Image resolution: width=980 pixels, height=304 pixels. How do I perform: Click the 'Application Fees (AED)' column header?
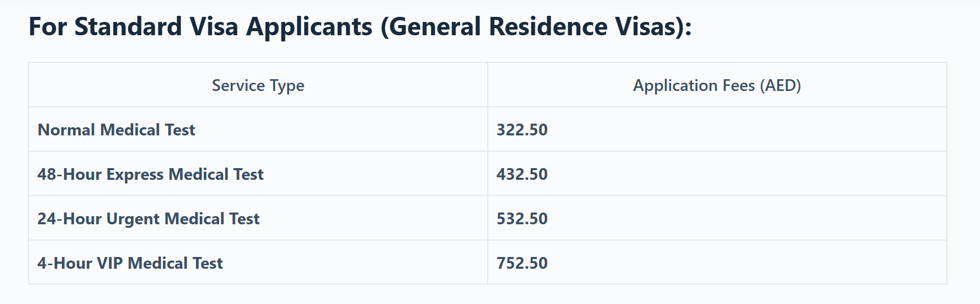pos(716,85)
